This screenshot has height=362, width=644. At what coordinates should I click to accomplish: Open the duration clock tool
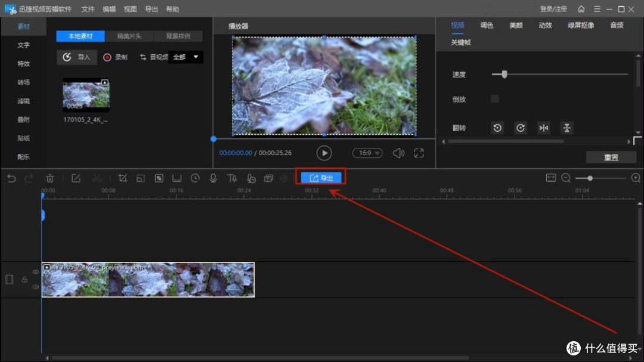pos(195,178)
